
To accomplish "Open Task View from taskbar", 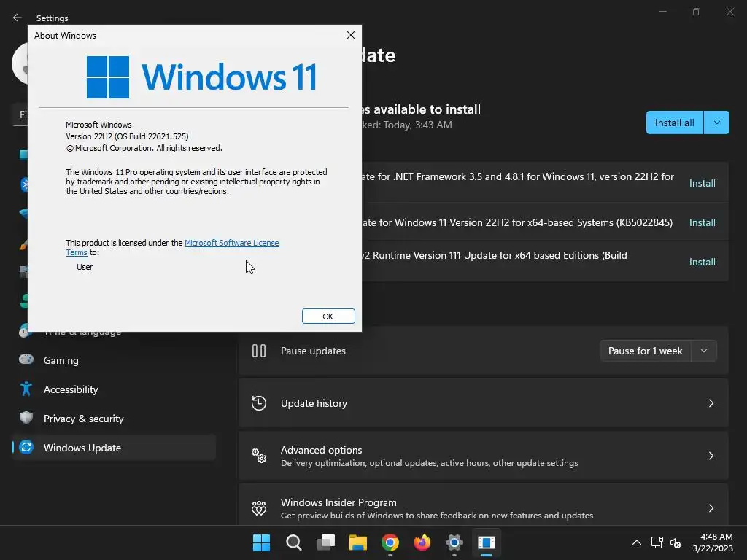I will tap(326, 542).
